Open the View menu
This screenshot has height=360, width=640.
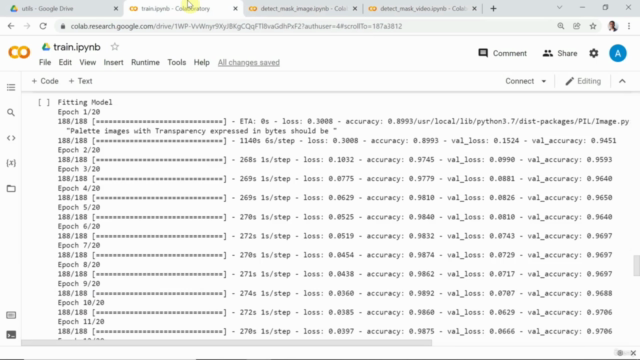(x=87, y=62)
